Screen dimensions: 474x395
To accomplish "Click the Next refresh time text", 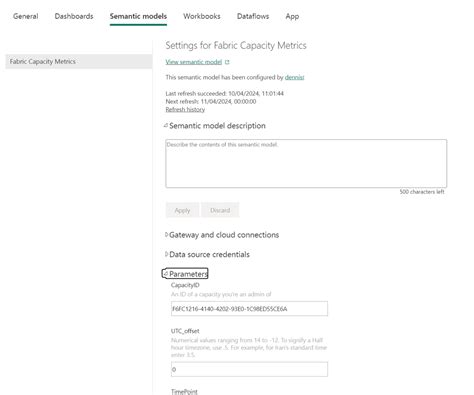I will click(211, 102).
